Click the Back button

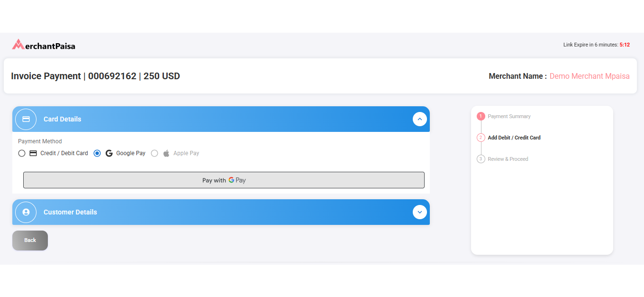(30, 240)
